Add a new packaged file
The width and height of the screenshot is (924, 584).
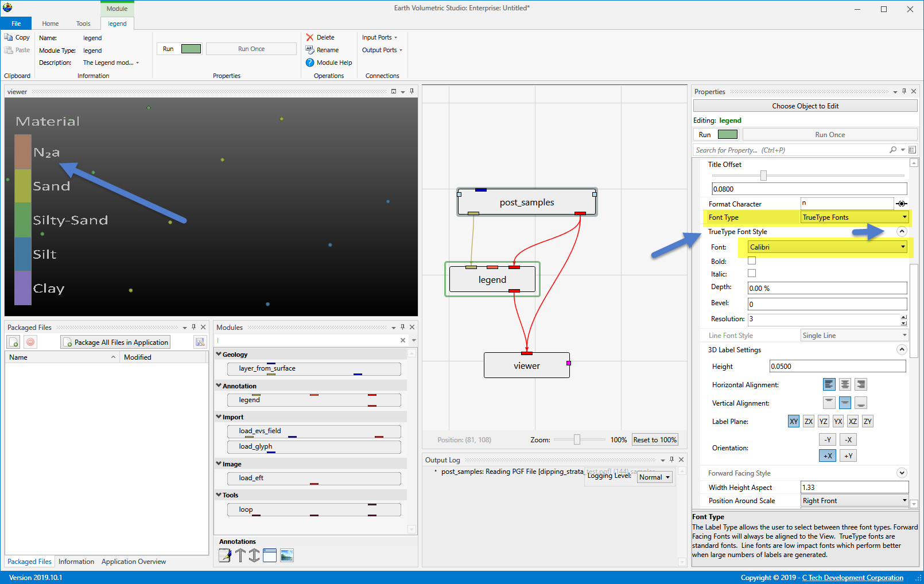(14, 342)
